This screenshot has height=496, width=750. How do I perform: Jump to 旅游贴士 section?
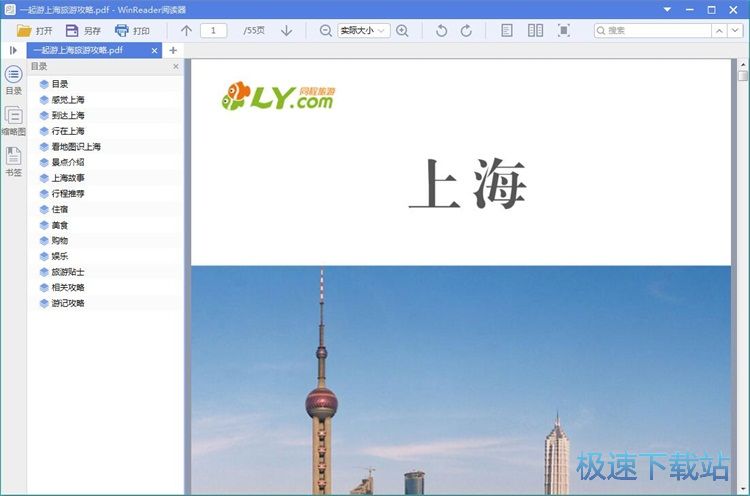[x=67, y=272]
